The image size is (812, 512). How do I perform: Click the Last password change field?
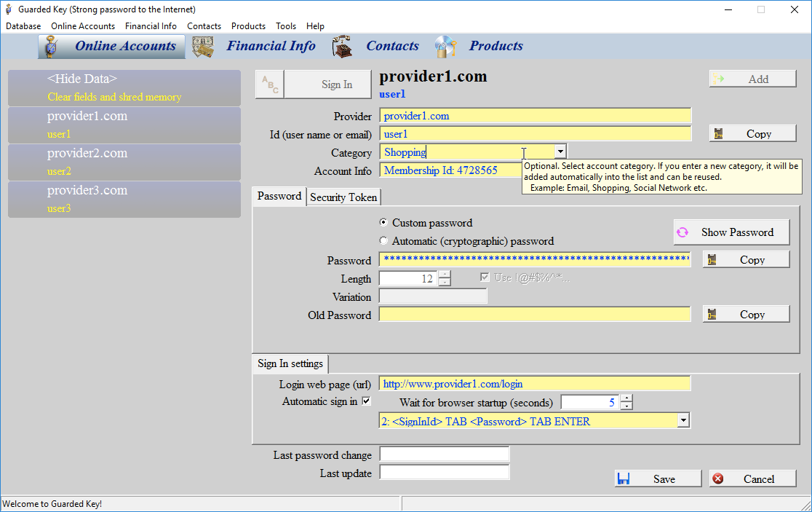tap(445, 454)
